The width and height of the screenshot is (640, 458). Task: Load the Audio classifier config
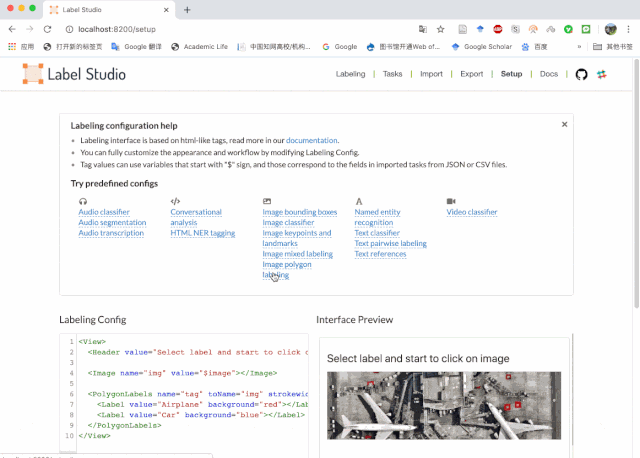pyautogui.click(x=104, y=212)
